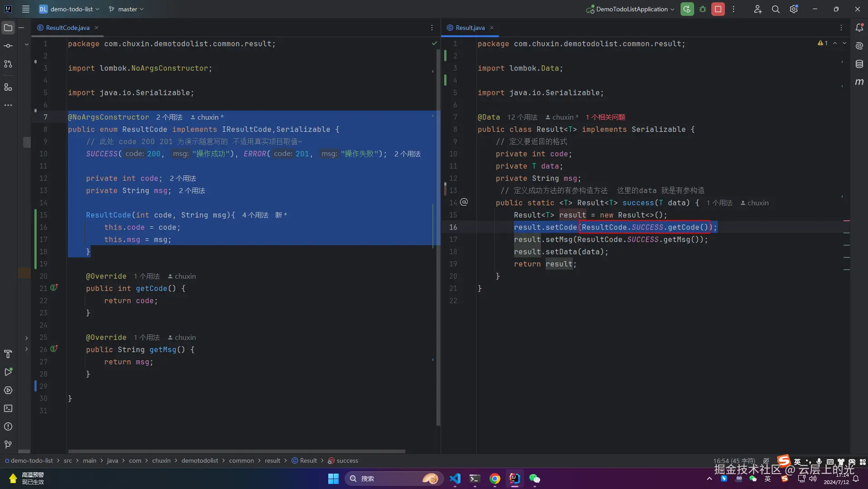Image resolution: width=868 pixels, height=489 pixels.
Task: Open the 1 related problem hint
Action: 605,117
